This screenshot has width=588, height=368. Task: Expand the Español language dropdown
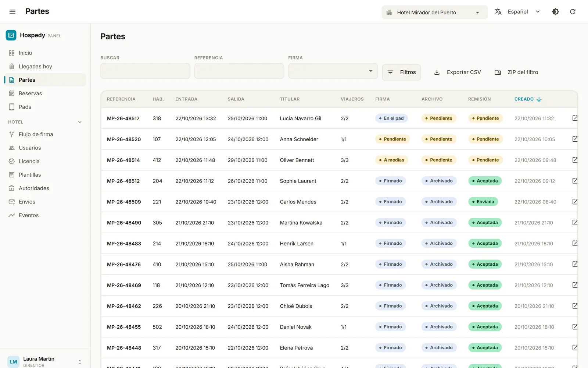[524, 12]
